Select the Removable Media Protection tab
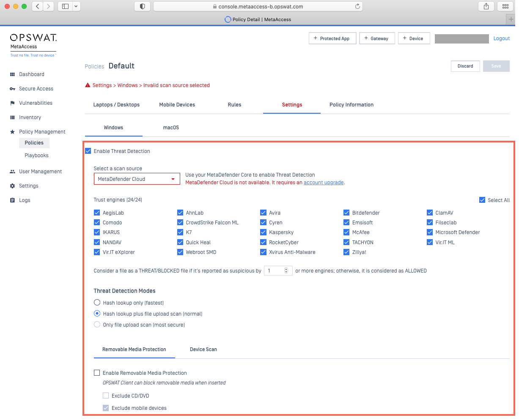This screenshot has height=420, width=519. coord(134,349)
